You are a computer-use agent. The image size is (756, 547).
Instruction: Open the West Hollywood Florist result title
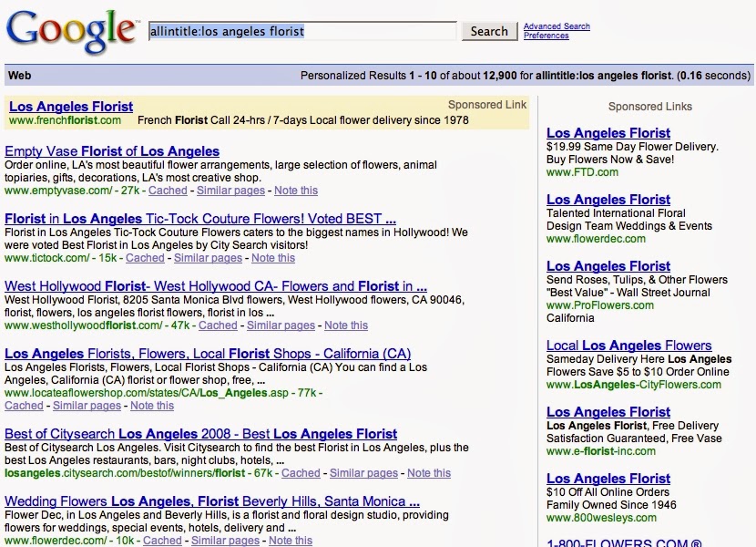pos(216,286)
